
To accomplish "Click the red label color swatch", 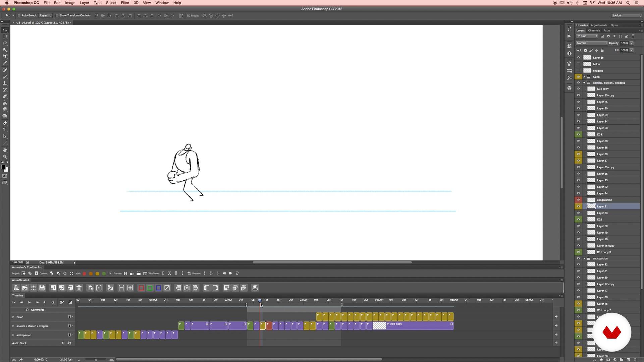I will (84, 274).
